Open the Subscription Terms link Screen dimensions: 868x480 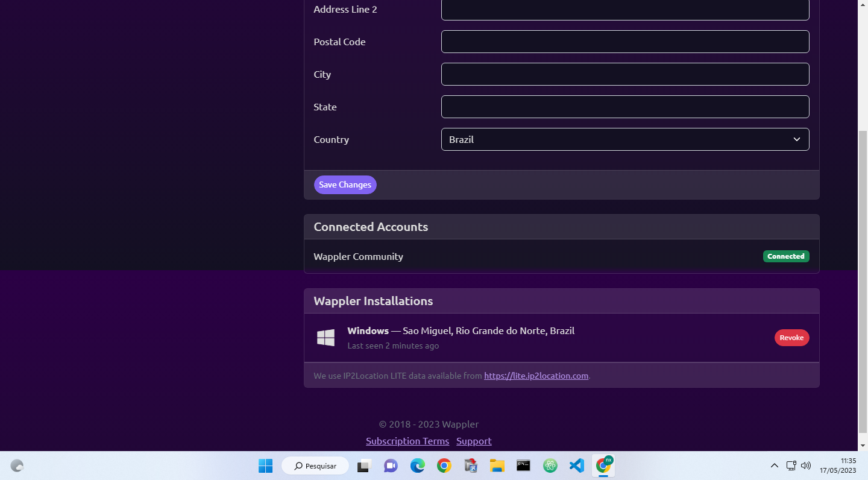tap(407, 441)
